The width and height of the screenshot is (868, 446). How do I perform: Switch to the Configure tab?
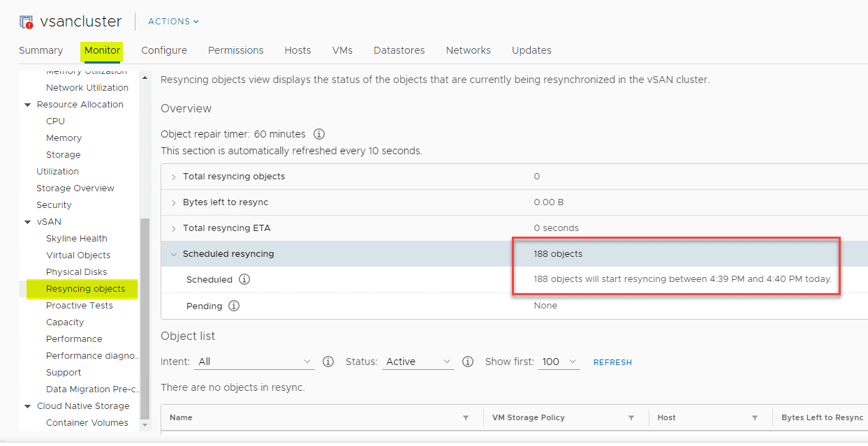click(x=164, y=50)
